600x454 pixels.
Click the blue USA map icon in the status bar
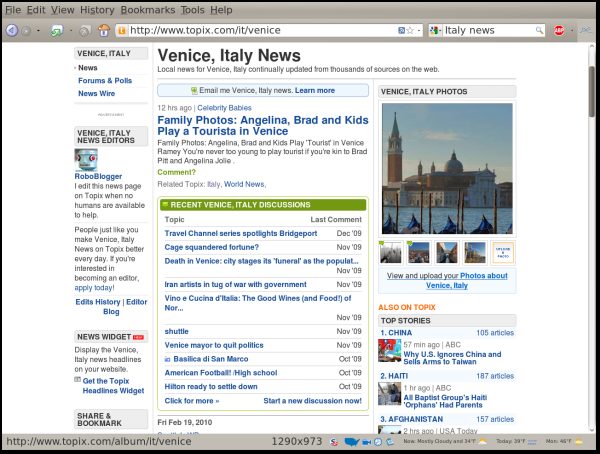pos(351,442)
